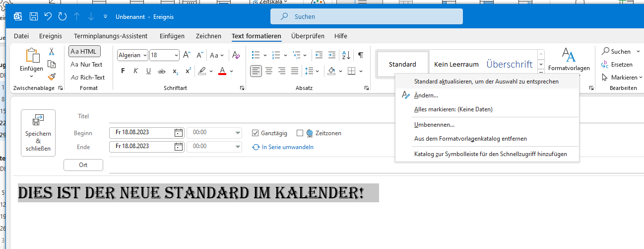
Task: Open the Beginn date calendar picker
Action: pos(179,133)
